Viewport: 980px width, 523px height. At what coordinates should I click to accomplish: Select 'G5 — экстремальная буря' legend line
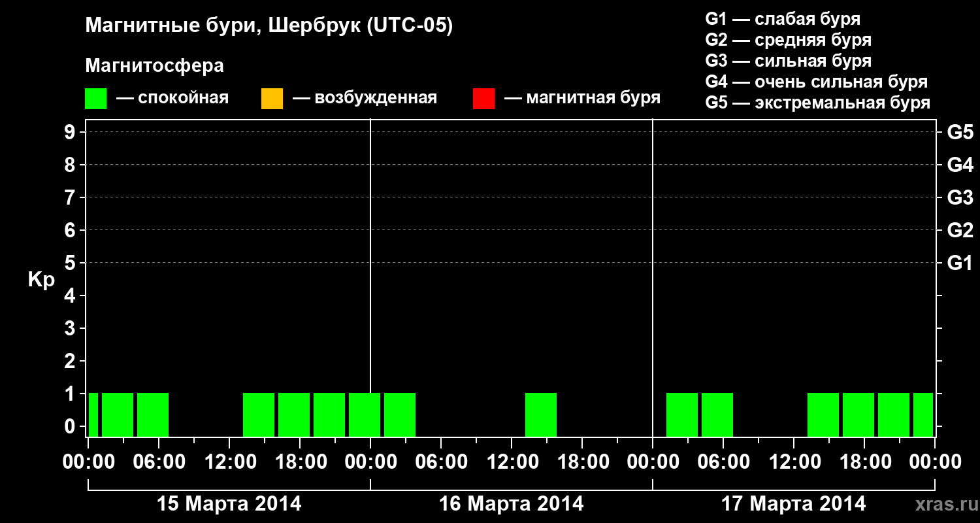(818, 103)
